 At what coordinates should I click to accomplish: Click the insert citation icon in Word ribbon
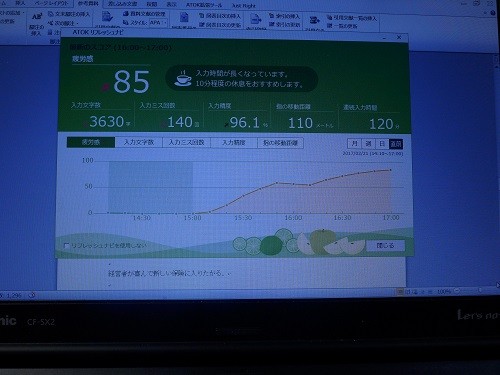click(107, 17)
